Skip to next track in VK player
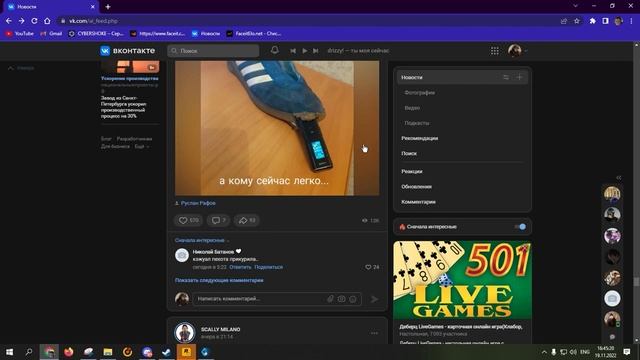Screen dimensions: 640x360 (x=316, y=51)
